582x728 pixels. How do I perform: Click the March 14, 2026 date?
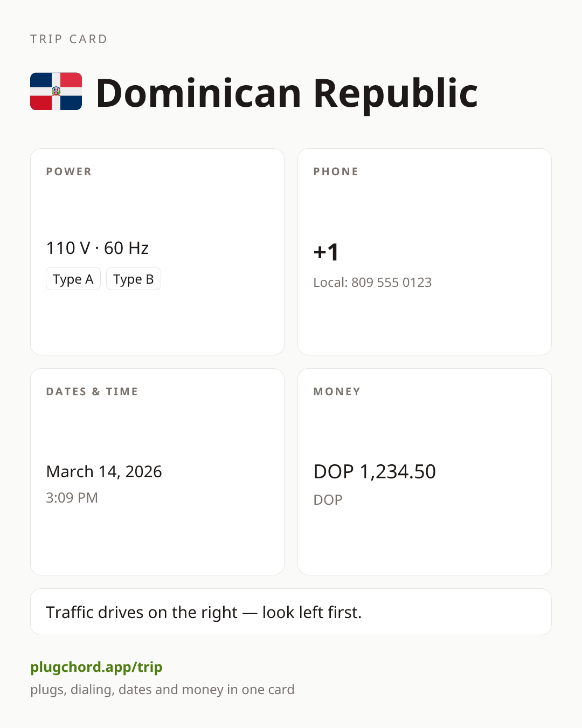104,471
